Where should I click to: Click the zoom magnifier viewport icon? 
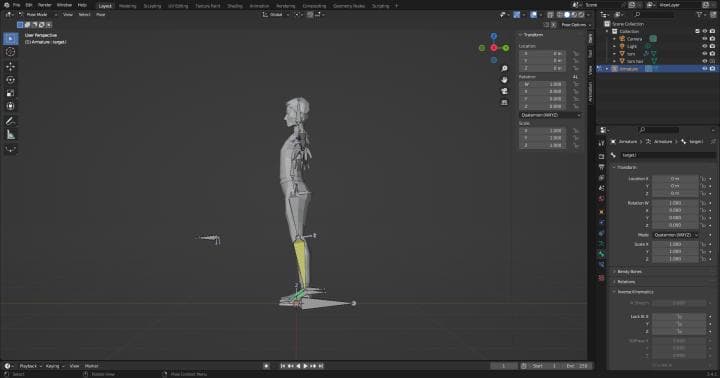pyautogui.click(x=504, y=68)
